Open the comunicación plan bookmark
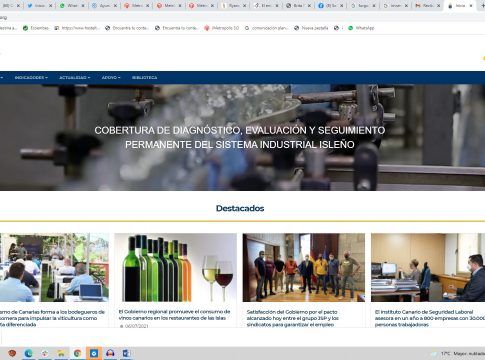Image resolution: width=485 pixels, height=360 pixels. pos(266,28)
